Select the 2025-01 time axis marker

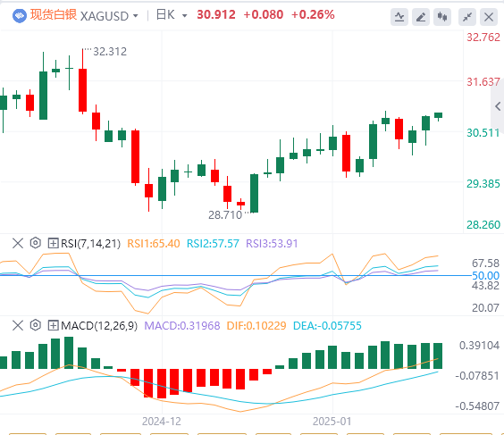pos(332,422)
